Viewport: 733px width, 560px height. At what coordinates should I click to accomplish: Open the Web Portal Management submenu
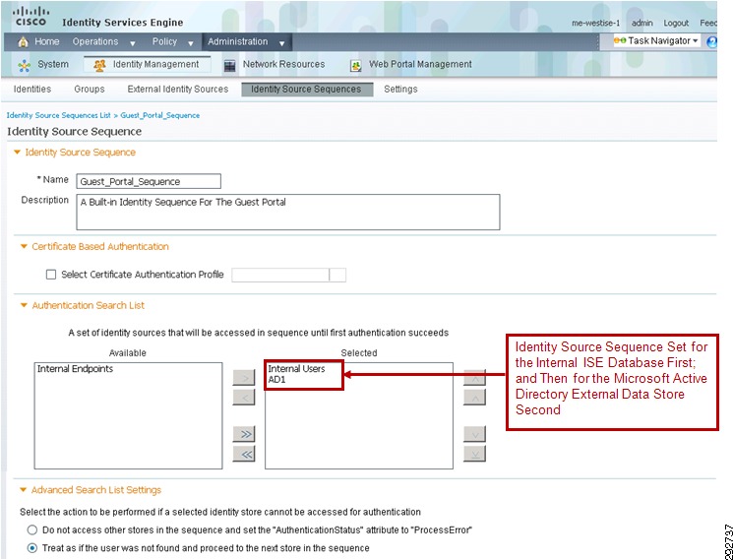(420, 65)
